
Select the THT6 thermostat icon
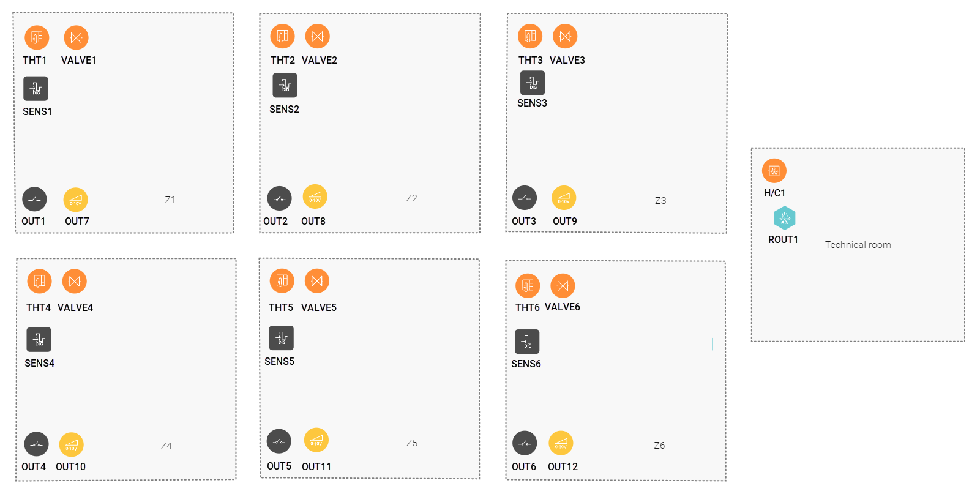point(528,286)
